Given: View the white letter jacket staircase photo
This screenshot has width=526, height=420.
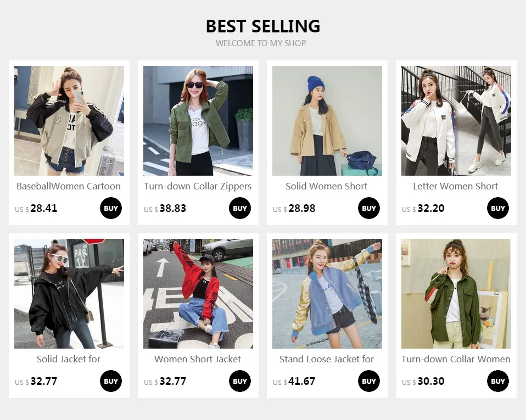Looking at the screenshot, I should (x=456, y=121).
